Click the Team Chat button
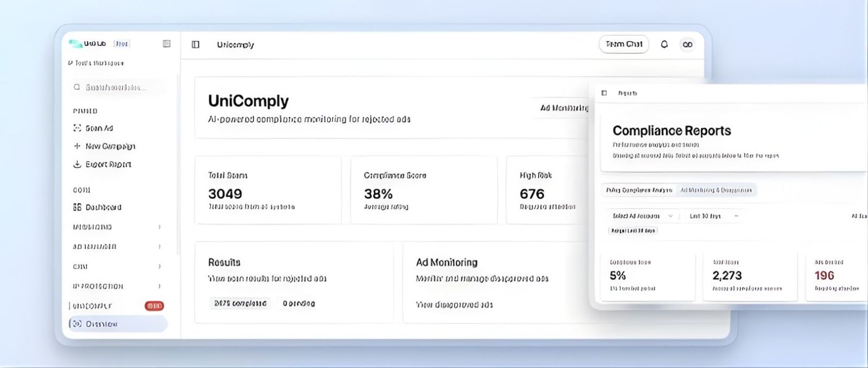Screen dimensions: 868x368 tap(624, 45)
